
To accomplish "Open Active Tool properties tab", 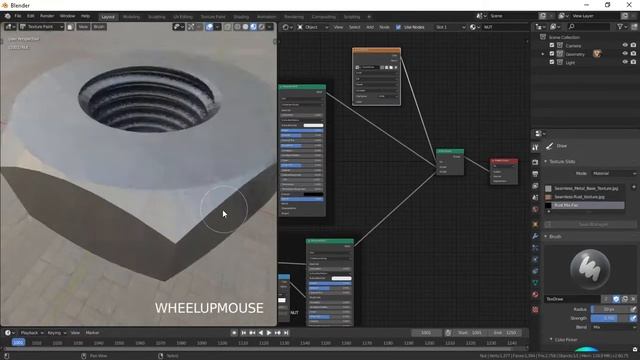I will (536, 147).
